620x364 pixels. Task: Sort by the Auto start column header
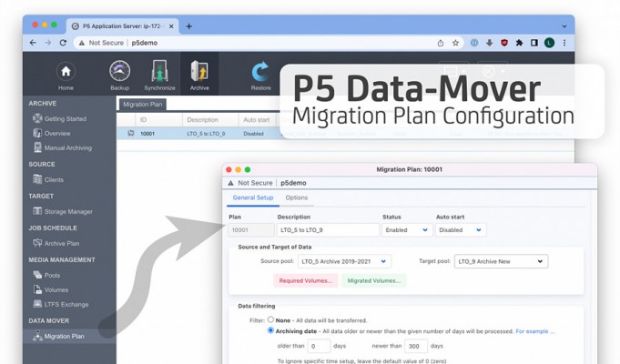(256, 120)
